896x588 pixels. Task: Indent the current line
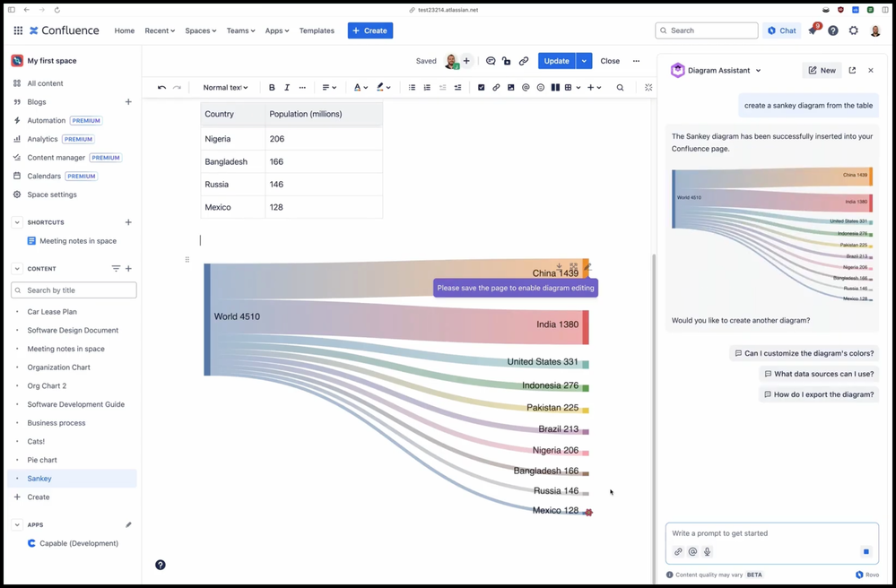click(457, 87)
